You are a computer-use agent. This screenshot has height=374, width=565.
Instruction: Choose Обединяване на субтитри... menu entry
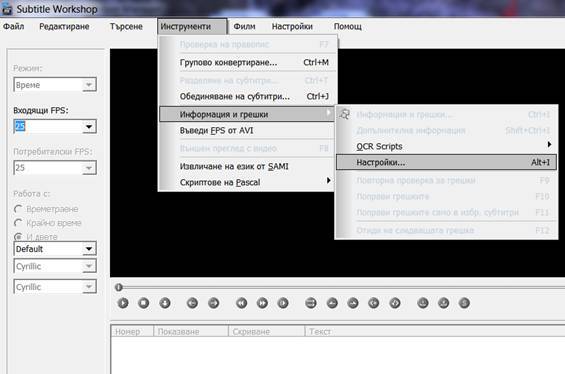coord(247,96)
